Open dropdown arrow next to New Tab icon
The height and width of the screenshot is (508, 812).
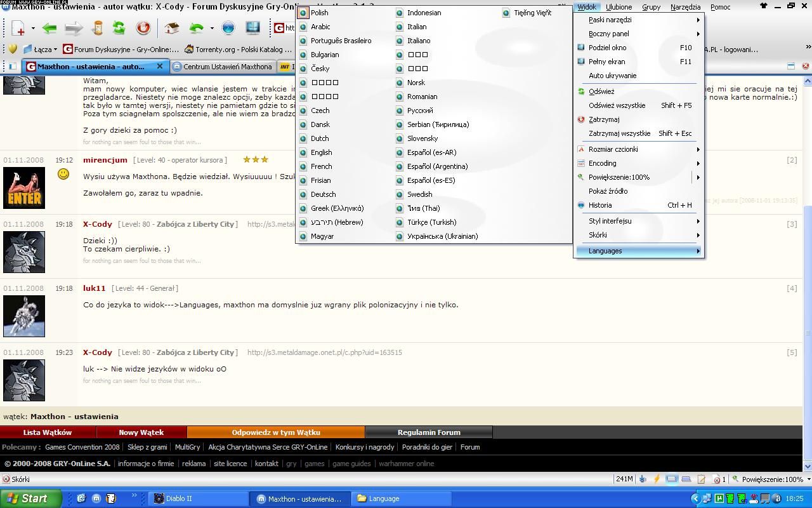coord(33,29)
